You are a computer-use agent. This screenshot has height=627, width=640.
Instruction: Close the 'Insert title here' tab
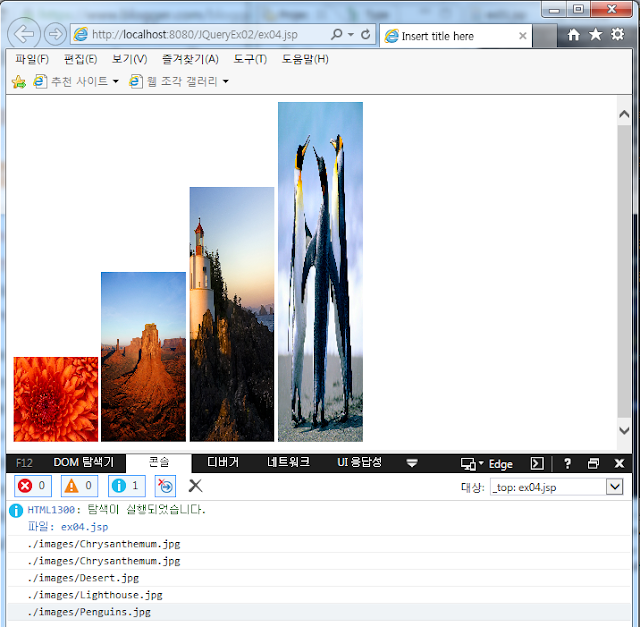coord(522,36)
